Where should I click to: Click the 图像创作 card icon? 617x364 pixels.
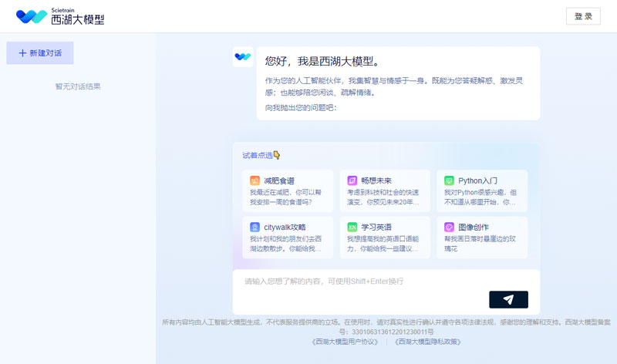449,228
